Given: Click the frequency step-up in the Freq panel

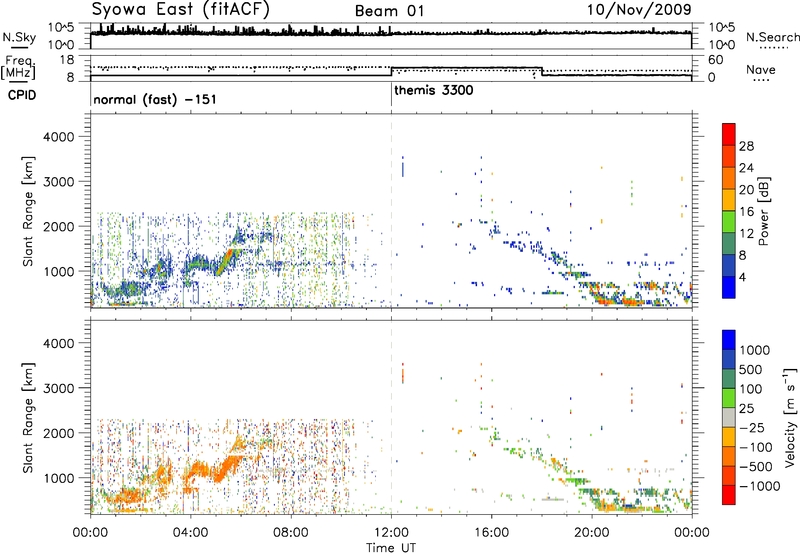Looking at the screenshot, I should (x=391, y=71).
